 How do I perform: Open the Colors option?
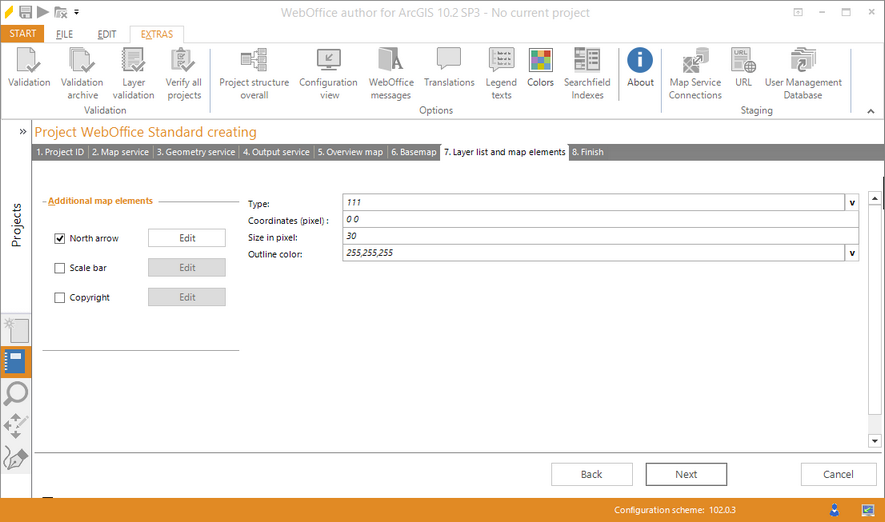tap(540, 68)
